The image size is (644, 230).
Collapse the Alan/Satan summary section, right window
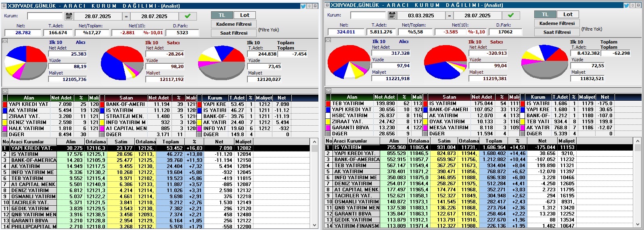coord(328,91)
